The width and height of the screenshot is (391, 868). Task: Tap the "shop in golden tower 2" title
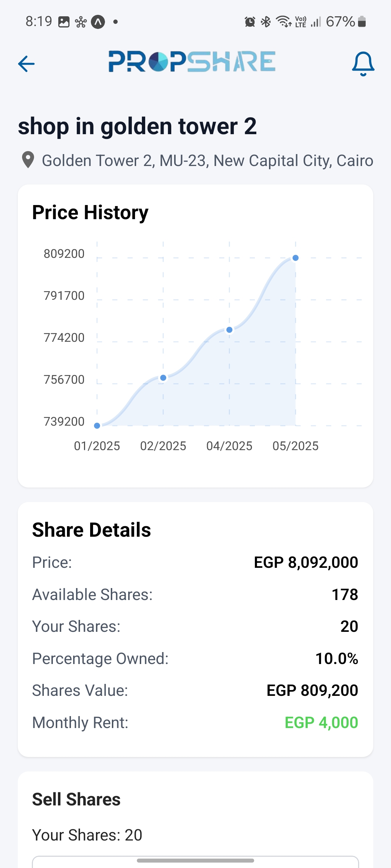tap(137, 127)
